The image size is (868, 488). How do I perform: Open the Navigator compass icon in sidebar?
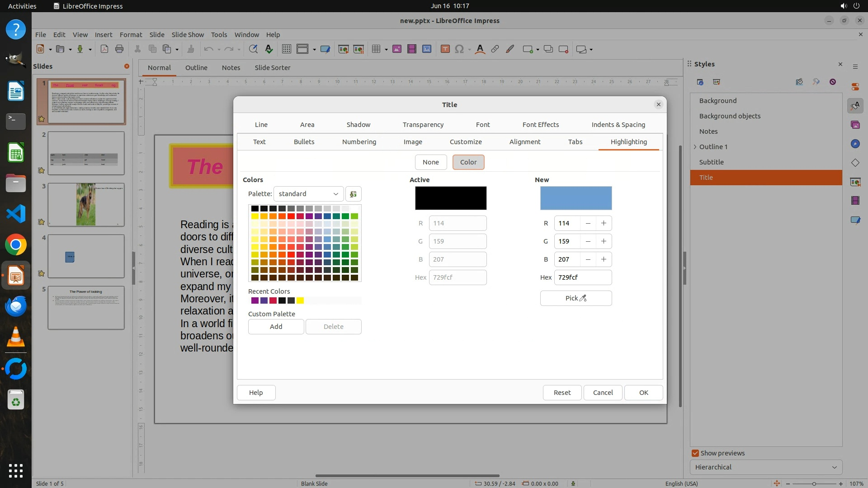[x=855, y=144]
